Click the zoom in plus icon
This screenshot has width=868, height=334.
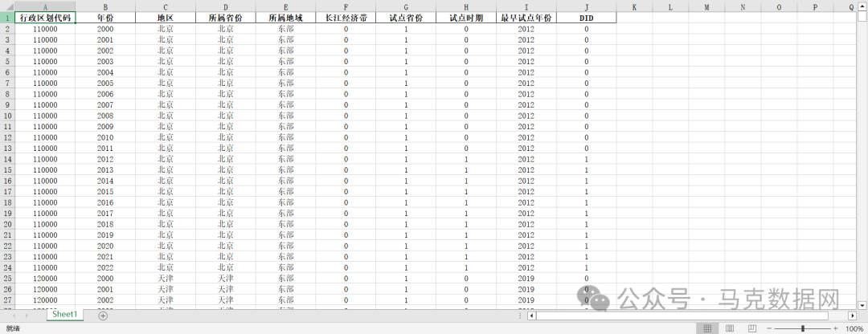point(837,328)
